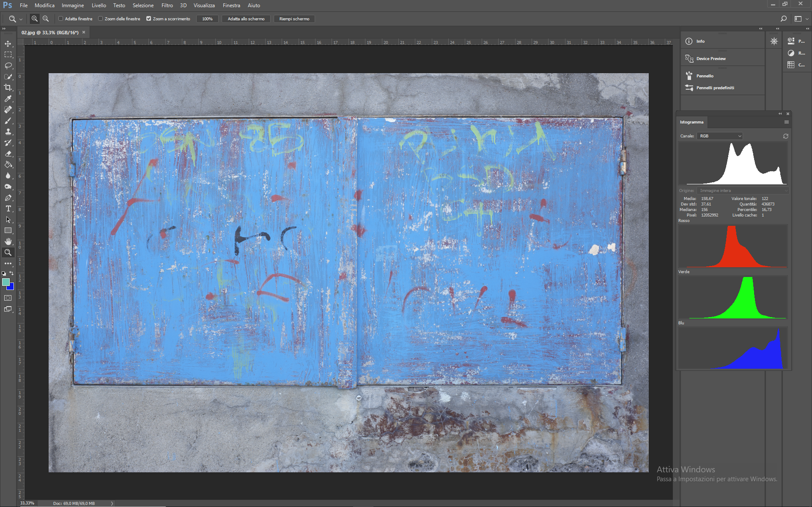The height and width of the screenshot is (507, 812).
Task: Select the Hand tool
Action: click(8, 241)
